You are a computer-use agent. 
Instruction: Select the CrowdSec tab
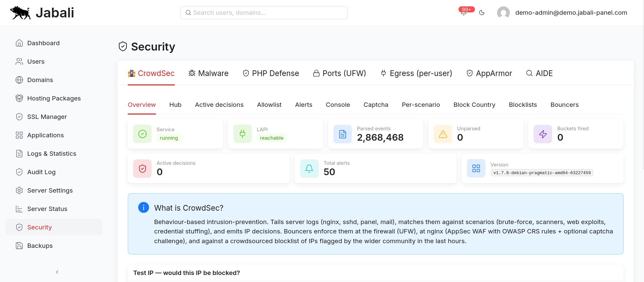pyautogui.click(x=151, y=73)
